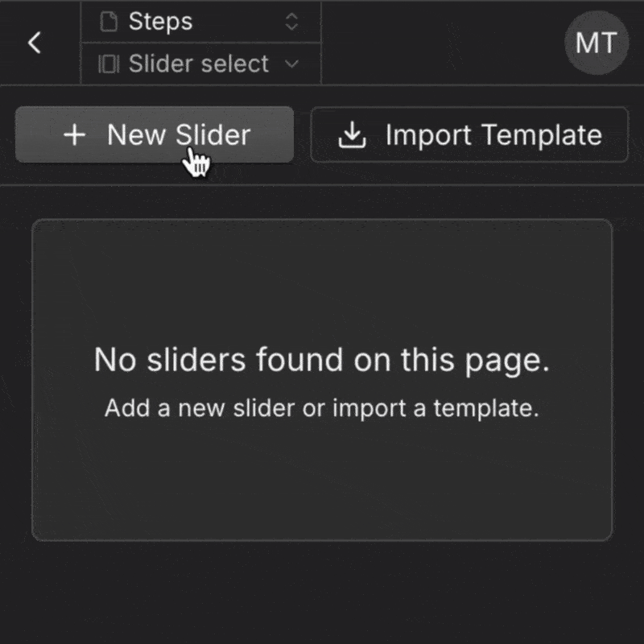Navigate back using the left chevron
644x644 pixels.
(35, 42)
